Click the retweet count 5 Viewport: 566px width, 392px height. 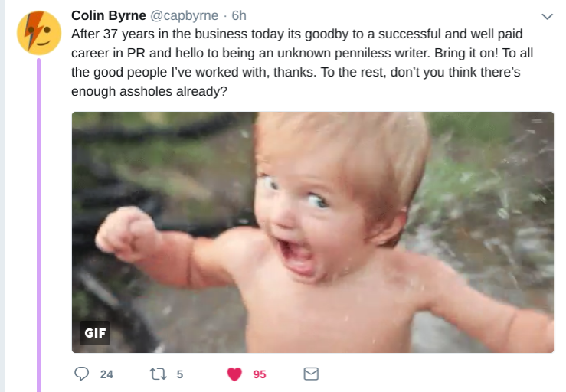pyautogui.click(x=180, y=374)
